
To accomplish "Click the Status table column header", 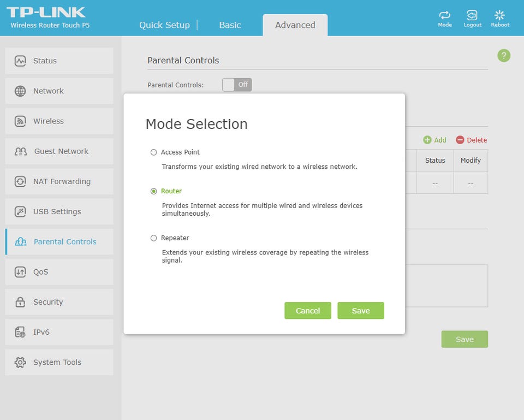I will coord(435,161).
